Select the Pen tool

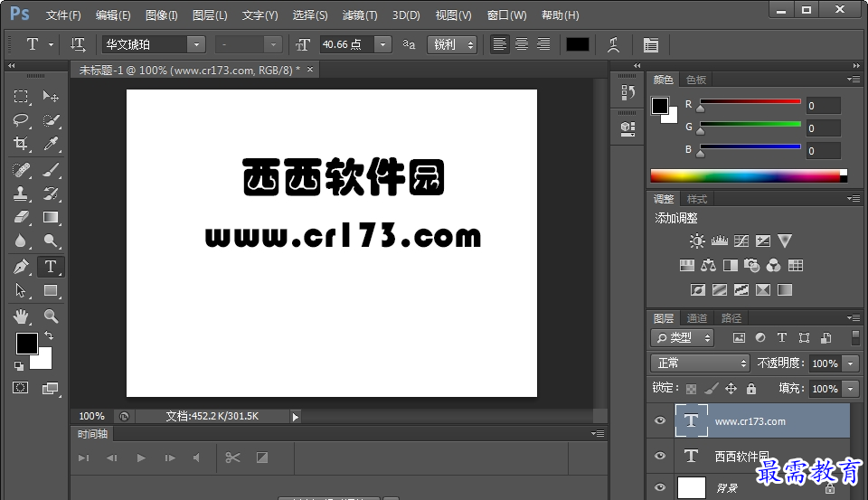pyautogui.click(x=21, y=267)
